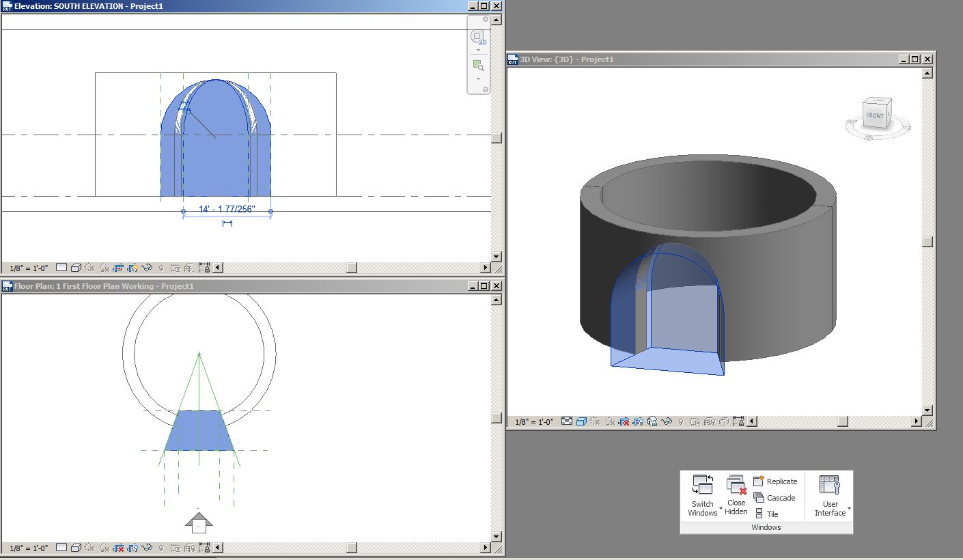This screenshot has height=560, width=963.
Task: Select the Visual Style icon in the 3D view
Action: (x=581, y=421)
